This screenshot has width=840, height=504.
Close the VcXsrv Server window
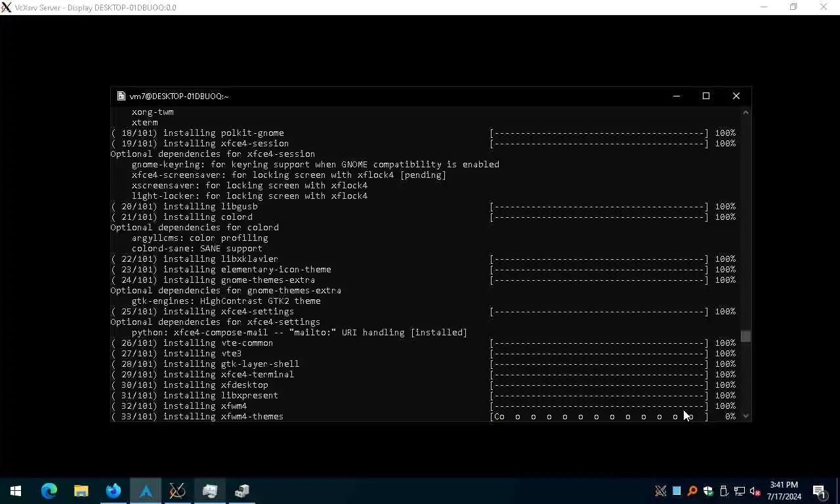pyautogui.click(x=824, y=7)
